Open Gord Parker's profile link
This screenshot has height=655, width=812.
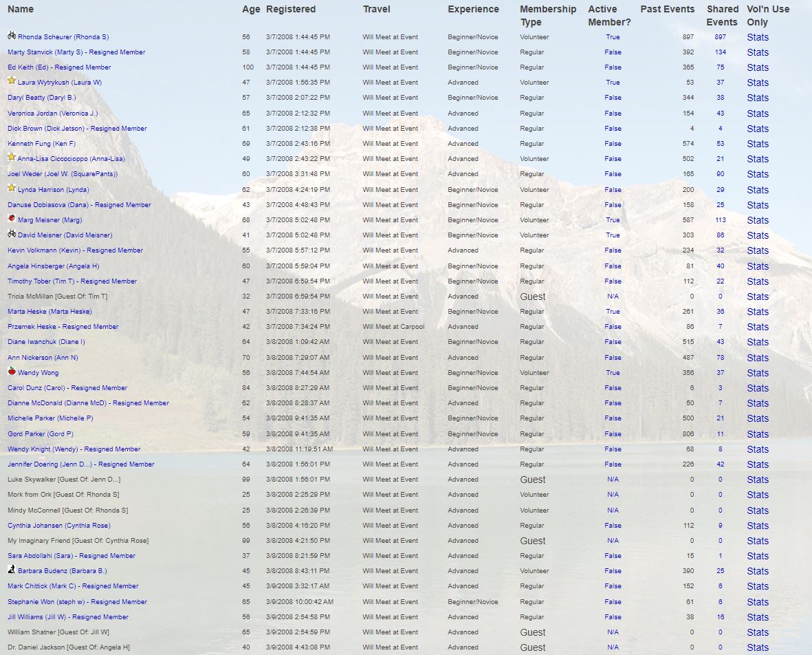(x=41, y=434)
